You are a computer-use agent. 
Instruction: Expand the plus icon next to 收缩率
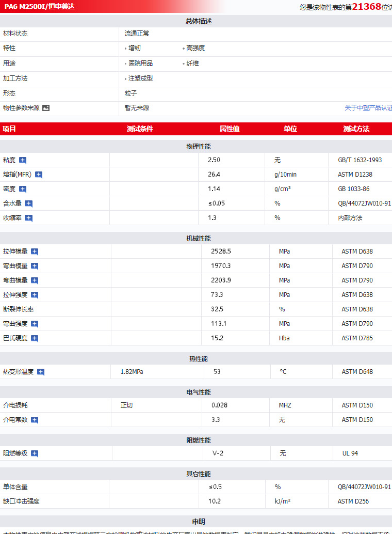pyautogui.click(x=29, y=218)
